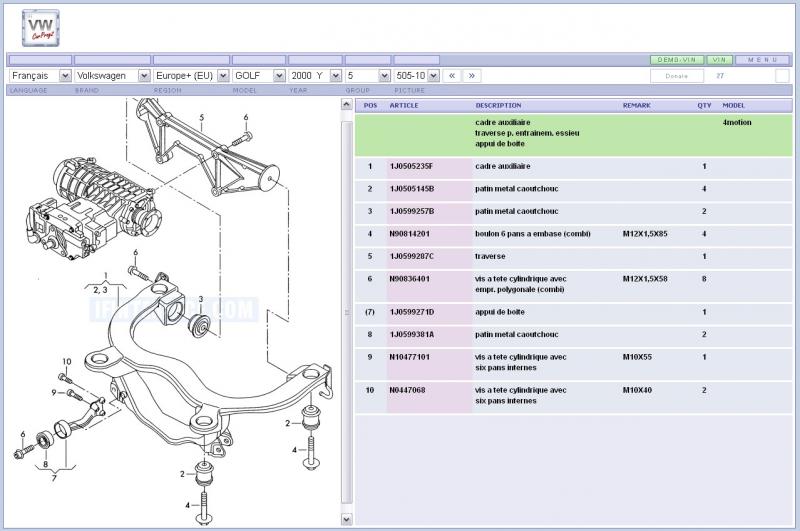Go to previous picture with « button

click(x=452, y=75)
